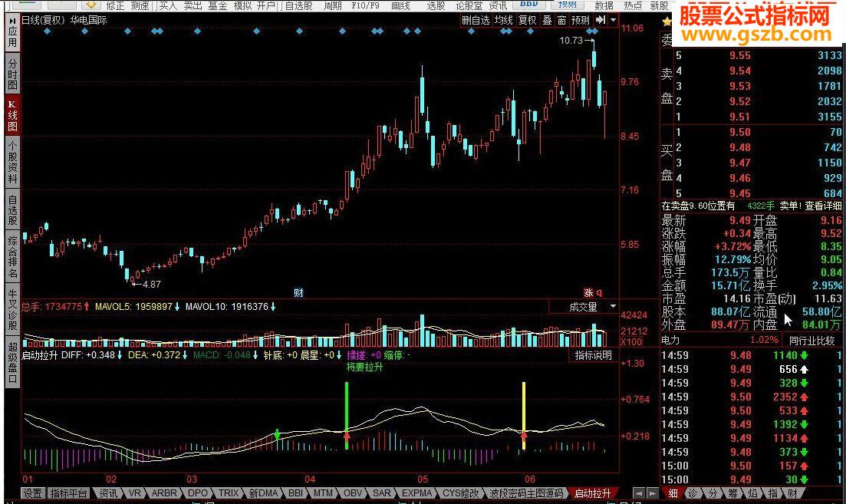Screen dimensions: 846x504
Task: Open 牛叉诊股 sidebar tab
Action: [x=12, y=310]
